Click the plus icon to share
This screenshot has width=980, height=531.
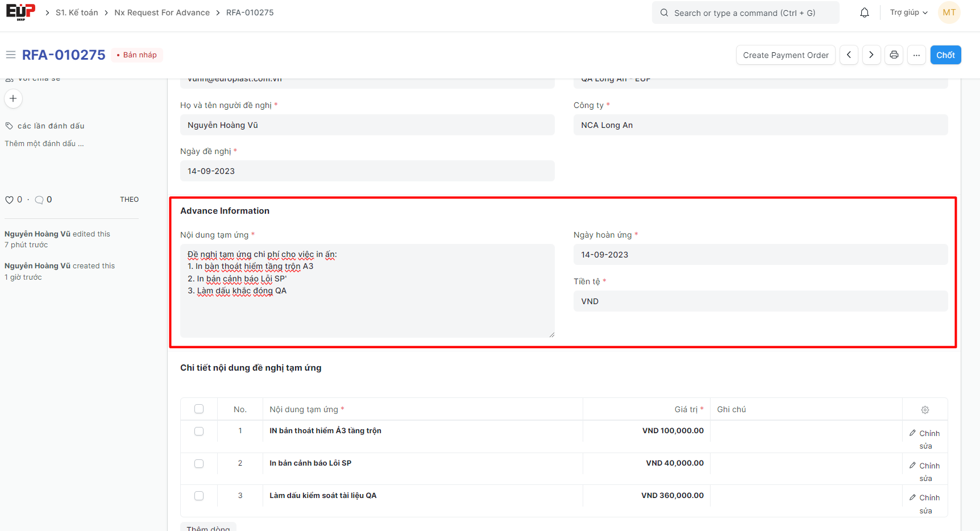point(13,99)
